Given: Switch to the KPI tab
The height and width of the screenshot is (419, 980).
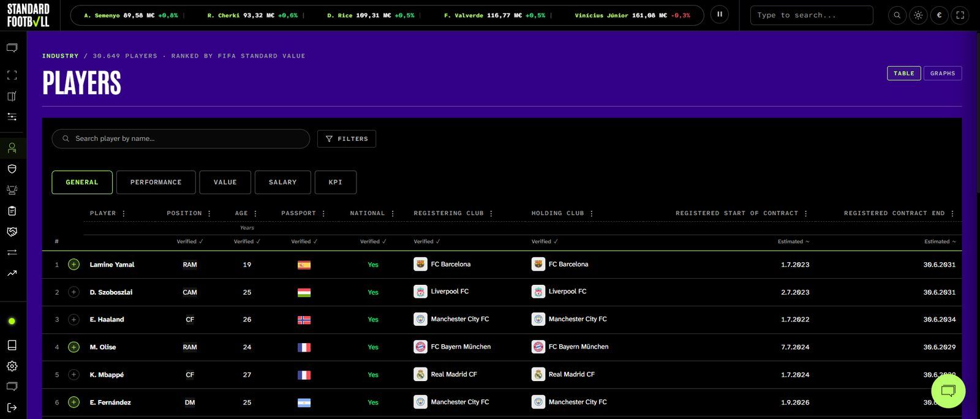Looking at the screenshot, I should [x=336, y=183].
